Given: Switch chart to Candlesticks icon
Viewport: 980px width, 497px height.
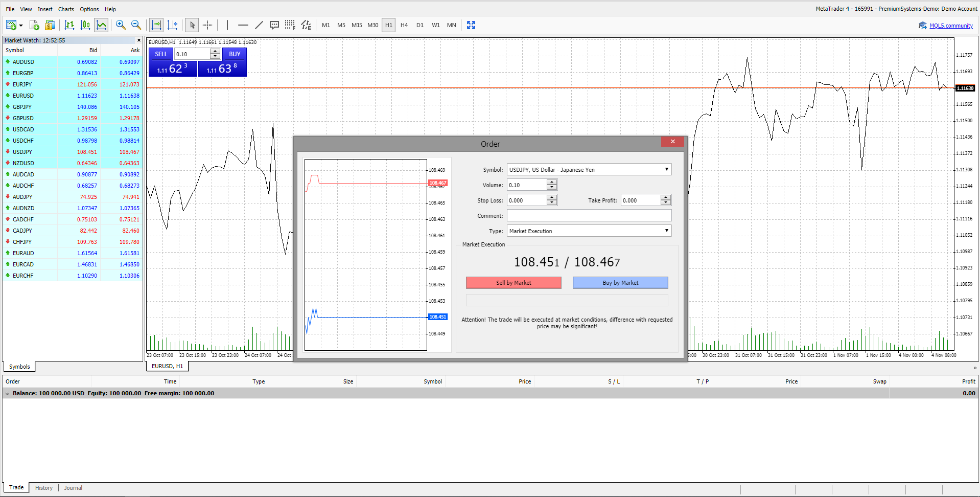Looking at the screenshot, I should pyautogui.click(x=85, y=25).
